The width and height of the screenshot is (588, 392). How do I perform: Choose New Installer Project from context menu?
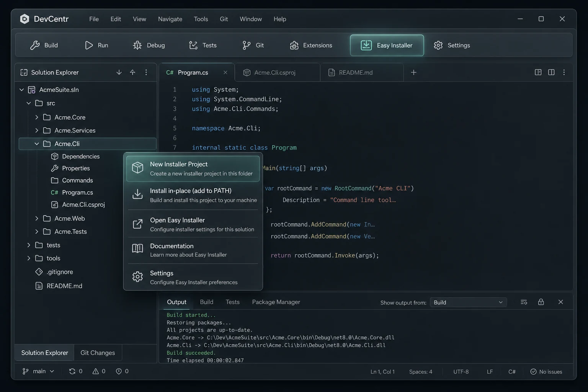[193, 168]
